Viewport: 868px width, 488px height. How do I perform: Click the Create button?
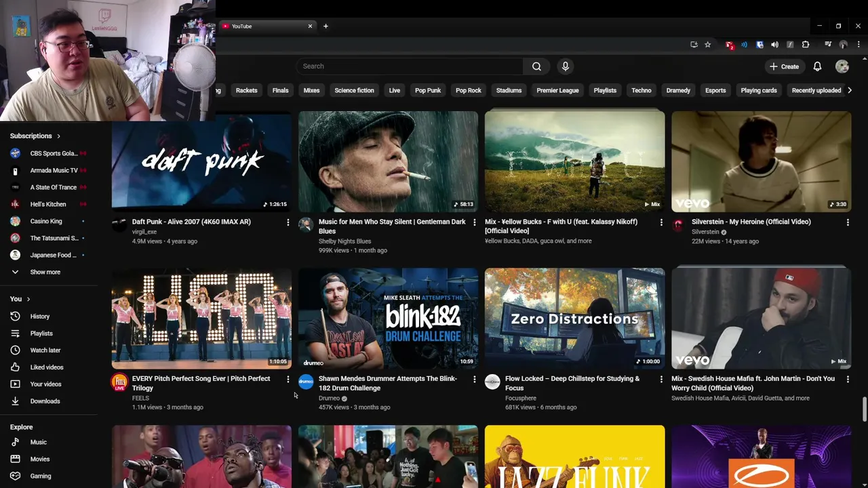pos(785,66)
